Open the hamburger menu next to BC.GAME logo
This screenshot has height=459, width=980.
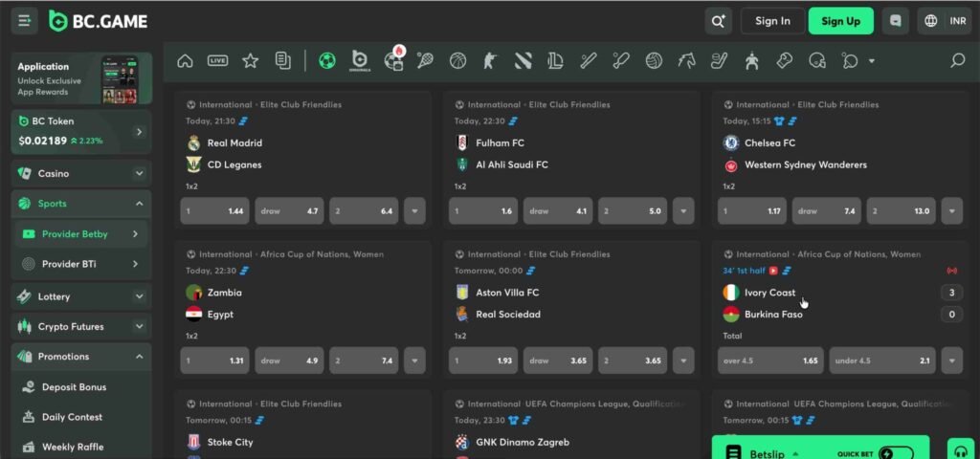[24, 21]
